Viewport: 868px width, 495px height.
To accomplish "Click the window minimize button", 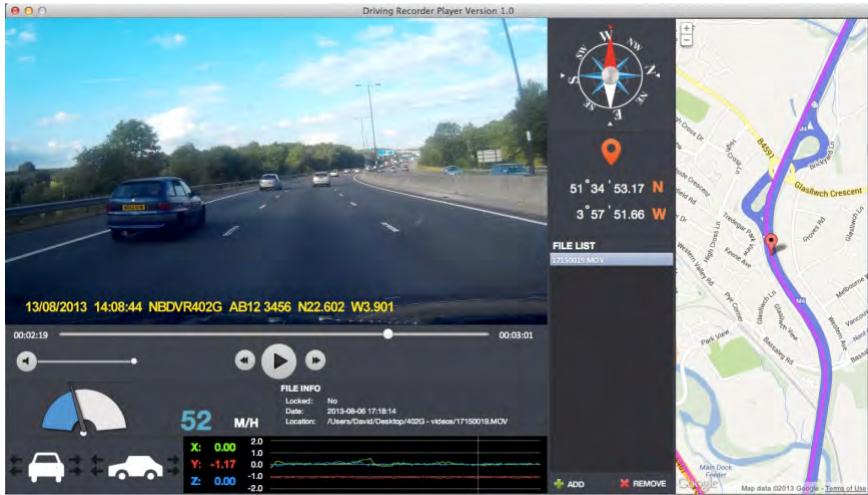I will pos(28,11).
